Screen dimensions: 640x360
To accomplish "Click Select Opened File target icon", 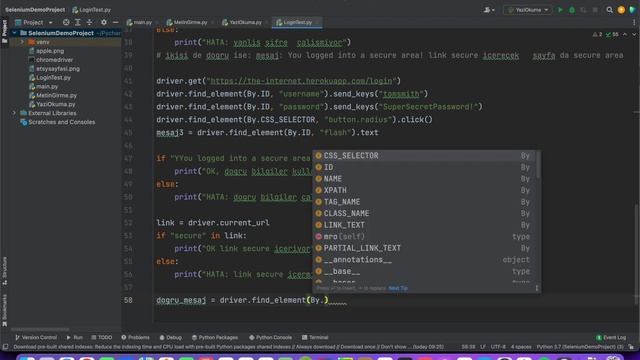I will click(66, 22).
